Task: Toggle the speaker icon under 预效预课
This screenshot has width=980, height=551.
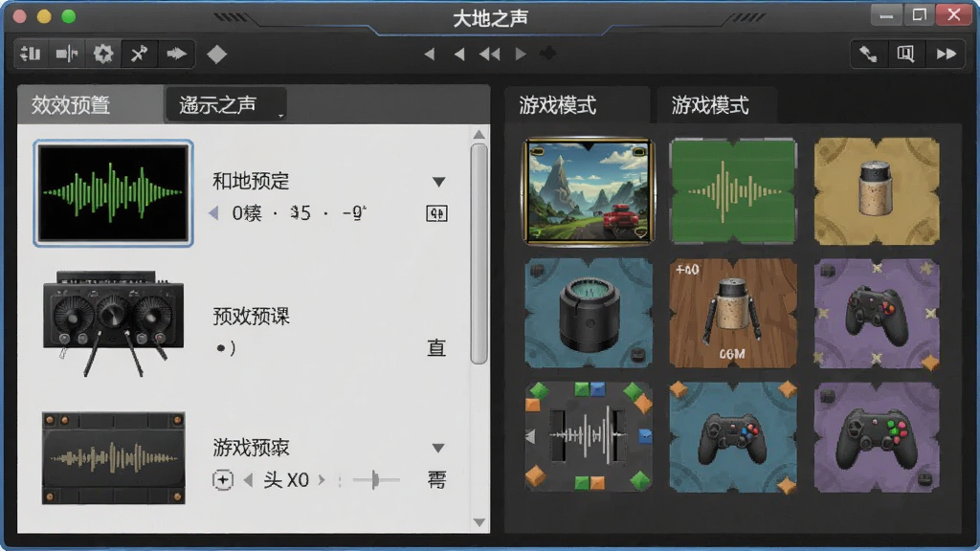Action: [225, 348]
